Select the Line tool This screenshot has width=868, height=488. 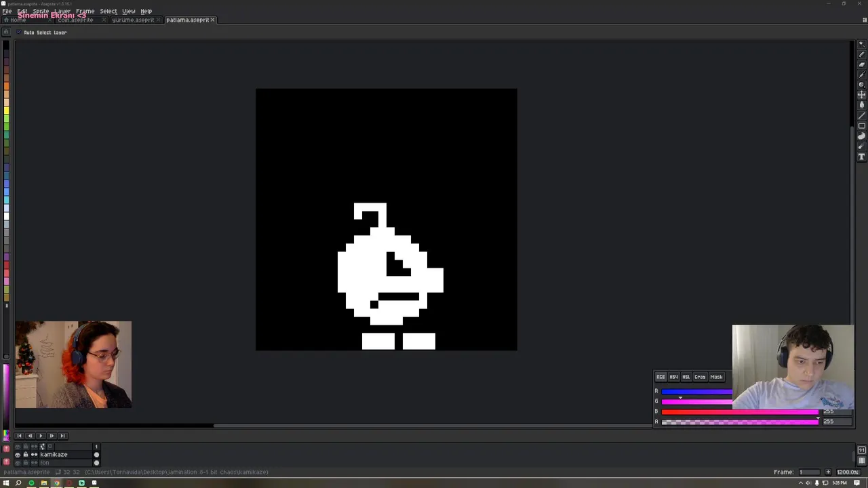click(x=861, y=115)
